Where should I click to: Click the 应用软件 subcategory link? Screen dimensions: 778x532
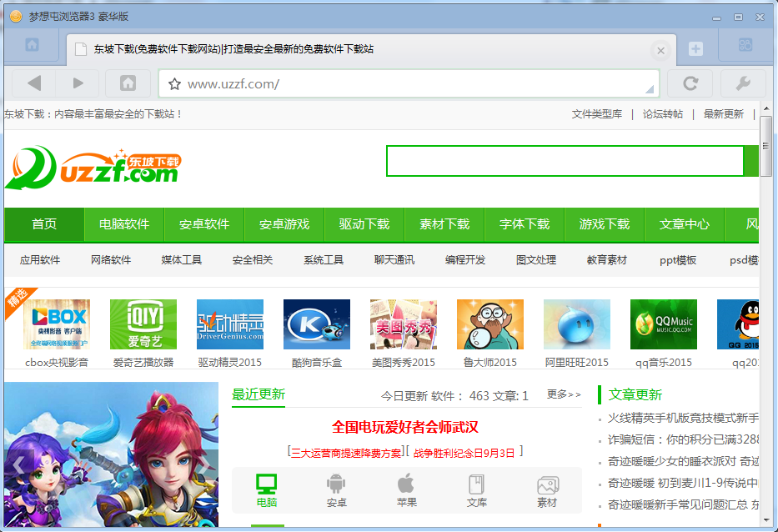pyautogui.click(x=40, y=260)
